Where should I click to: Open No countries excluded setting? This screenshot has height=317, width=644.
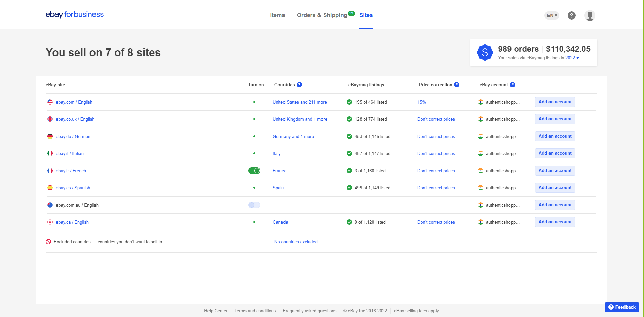(296, 242)
